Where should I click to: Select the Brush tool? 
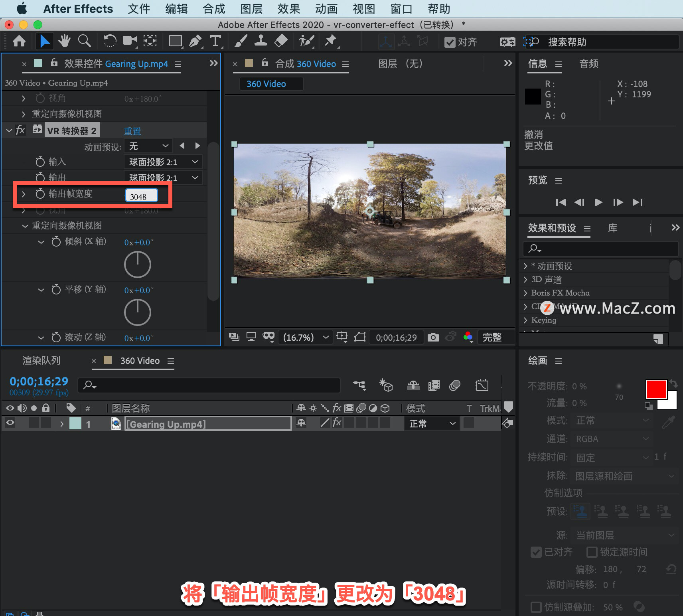point(241,41)
